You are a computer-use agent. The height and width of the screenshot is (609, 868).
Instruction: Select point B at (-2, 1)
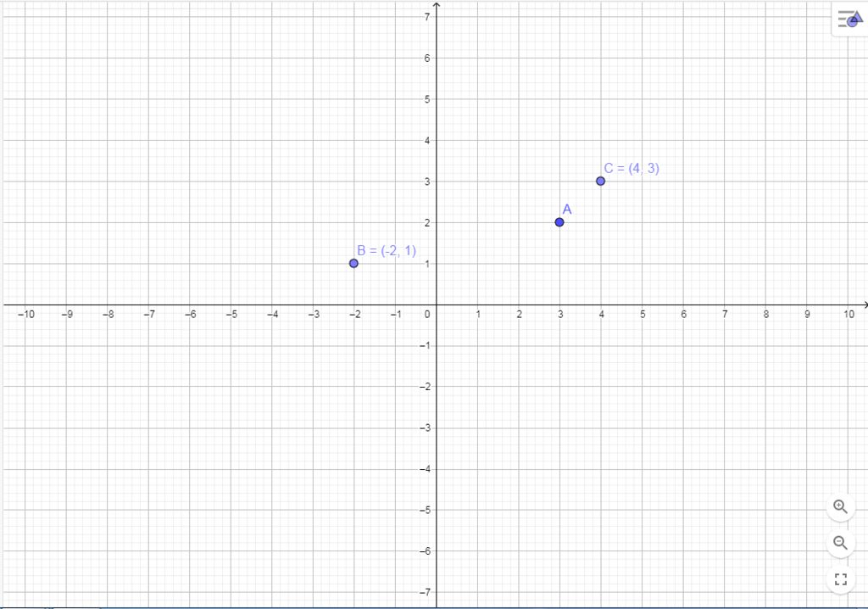[x=353, y=263]
